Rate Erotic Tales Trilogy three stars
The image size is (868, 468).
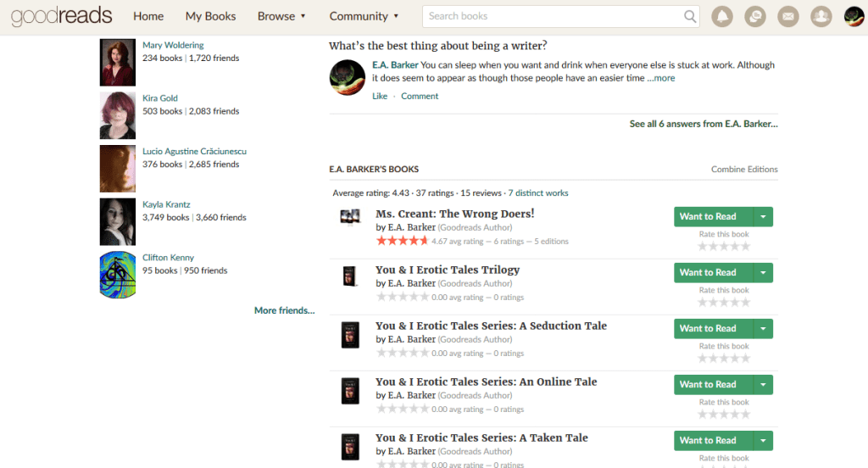(724, 303)
